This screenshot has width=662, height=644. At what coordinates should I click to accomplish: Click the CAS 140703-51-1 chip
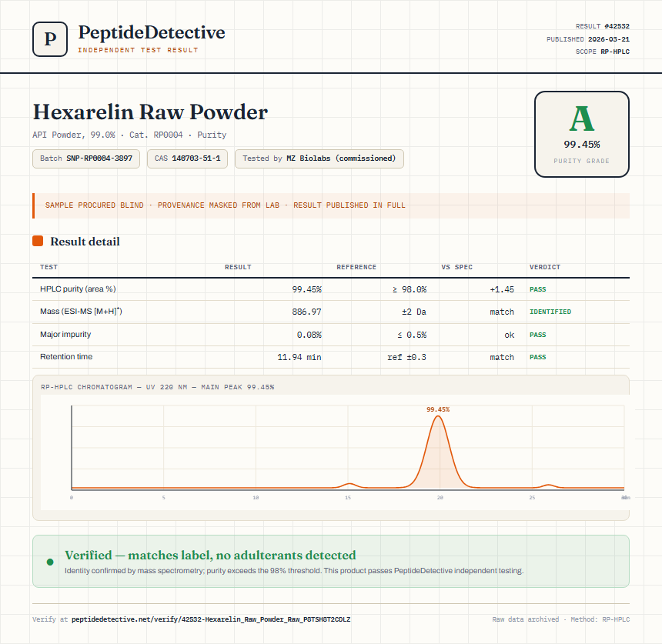[x=188, y=158]
